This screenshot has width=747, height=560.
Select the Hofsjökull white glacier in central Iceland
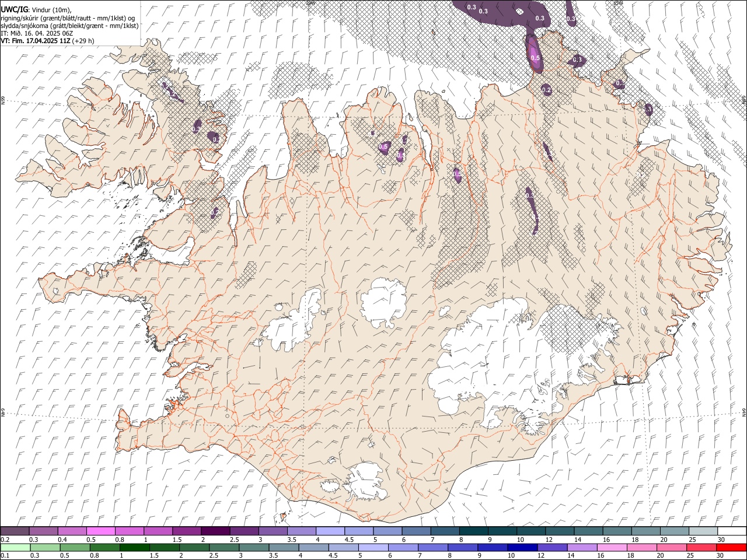click(384, 302)
